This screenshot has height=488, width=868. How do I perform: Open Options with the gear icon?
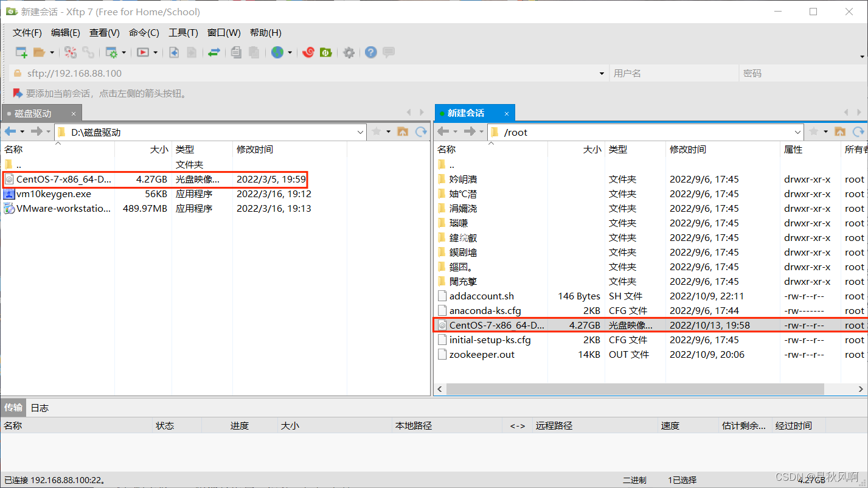click(x=349, y=52)
